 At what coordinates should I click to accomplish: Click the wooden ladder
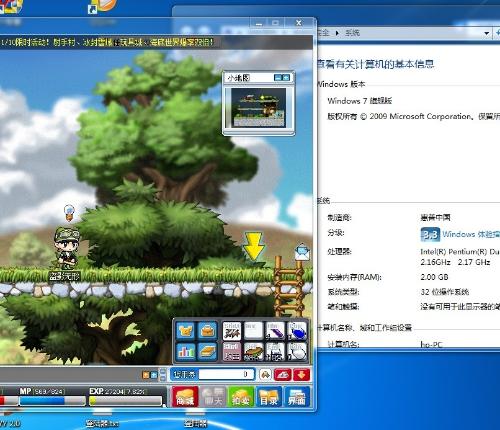[289, 286]
